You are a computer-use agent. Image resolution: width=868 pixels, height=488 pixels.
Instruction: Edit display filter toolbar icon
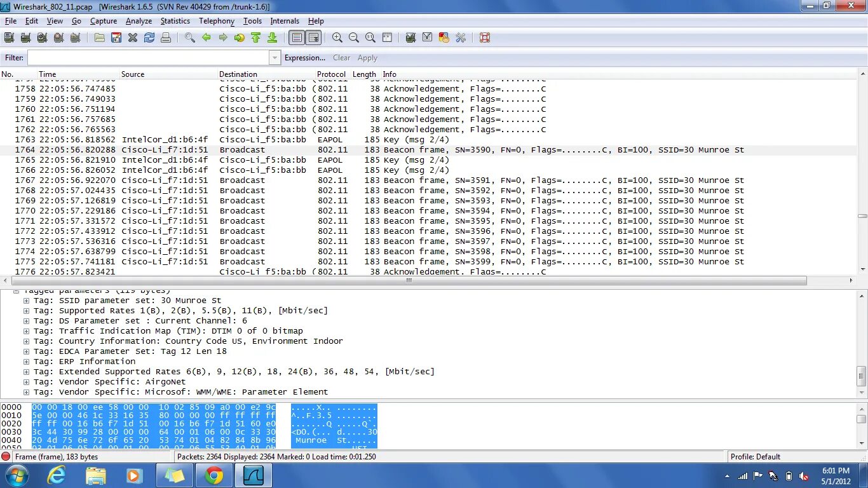click(428, 38)
